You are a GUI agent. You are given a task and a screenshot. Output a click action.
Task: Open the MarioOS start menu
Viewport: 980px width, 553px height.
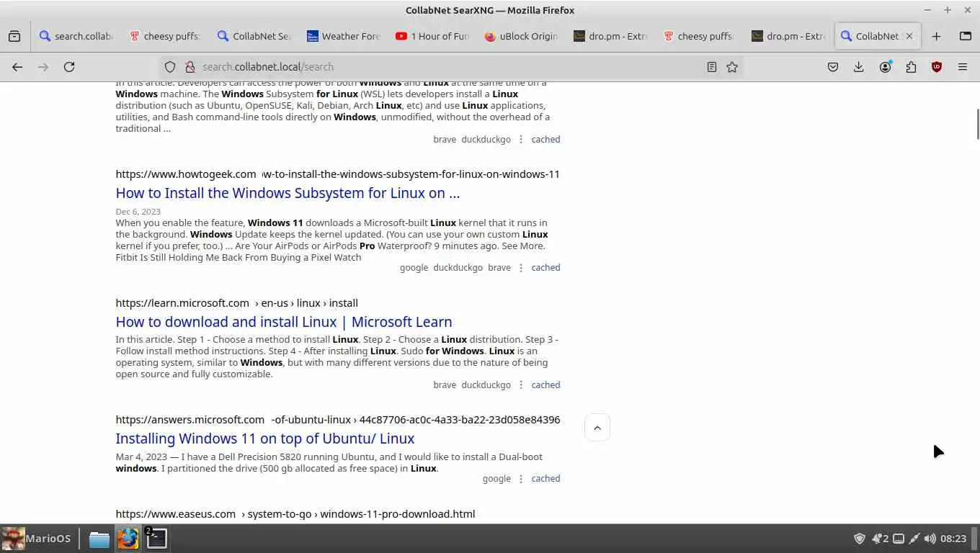[x=36, y=538]
